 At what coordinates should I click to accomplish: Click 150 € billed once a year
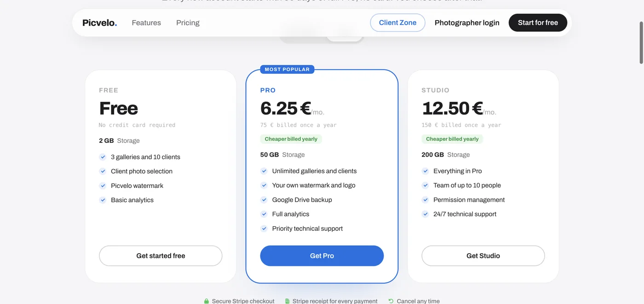[461, 125]
